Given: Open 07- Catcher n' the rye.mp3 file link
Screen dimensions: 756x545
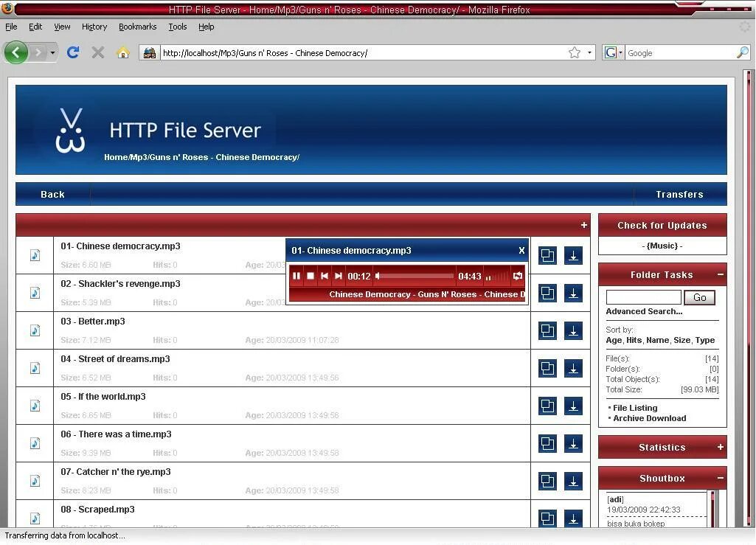Looking at the screenshot, I should 116,472.
